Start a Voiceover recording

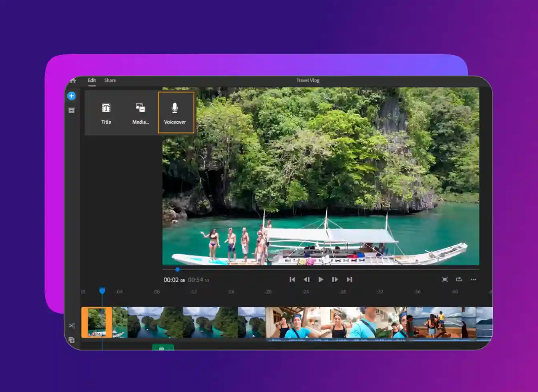pyautogui.click(x=176, y=112)
